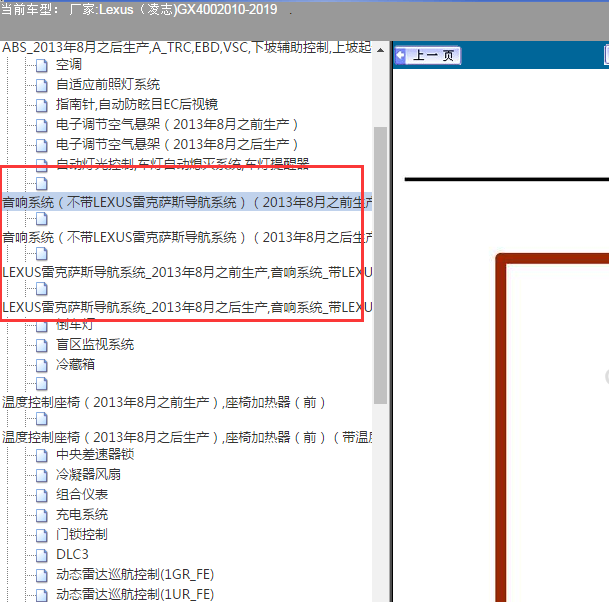Viewport: 609px width, 602px height.
Task: Open the 冷凝器风扇 diagram
Action: [89, 474]
